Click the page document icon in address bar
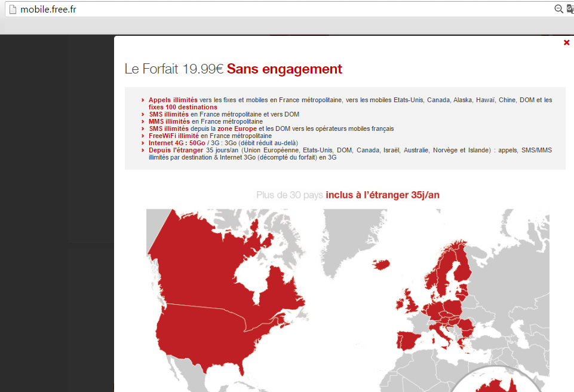574x392 pixels. click(13, 9)
